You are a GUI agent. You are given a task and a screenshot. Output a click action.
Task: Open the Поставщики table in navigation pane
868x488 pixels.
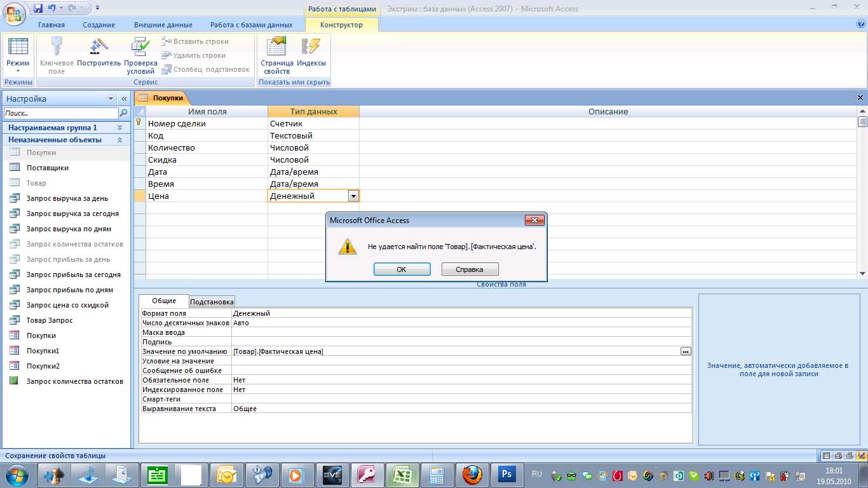click(x=48, y=168)
